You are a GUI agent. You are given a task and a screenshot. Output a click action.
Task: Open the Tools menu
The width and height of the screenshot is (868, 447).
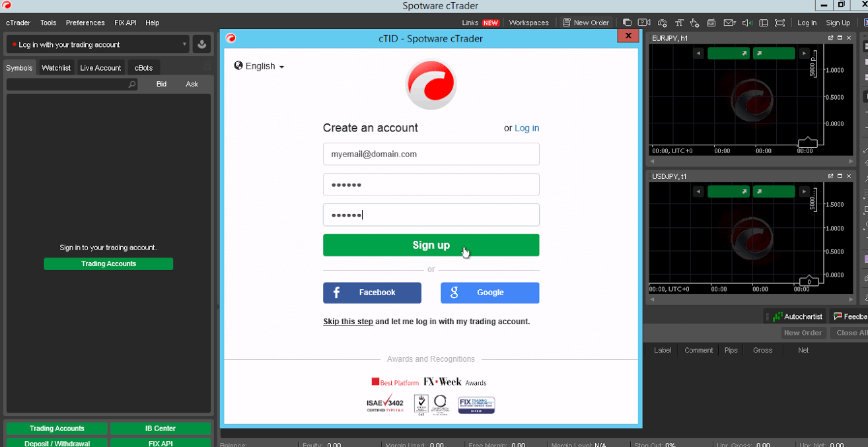[x=48, y=22]
